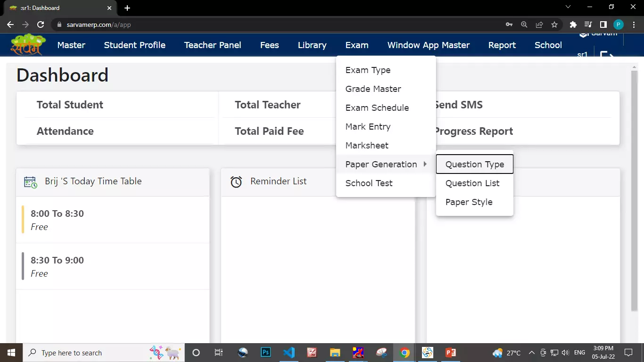Launch Photoshop from the taskbar
The height and width of the screenshot is (362, 644).
pos(266,353)
